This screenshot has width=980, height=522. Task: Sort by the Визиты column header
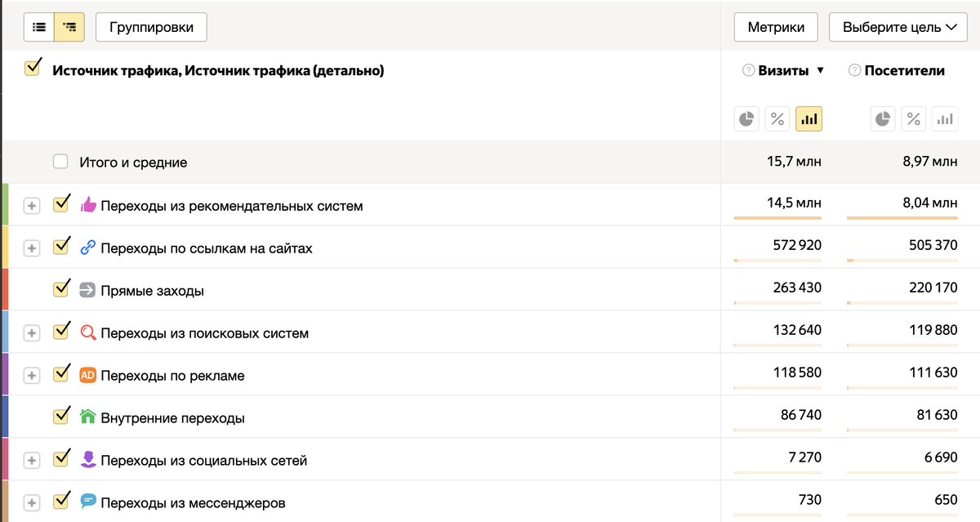click(782, 71)
